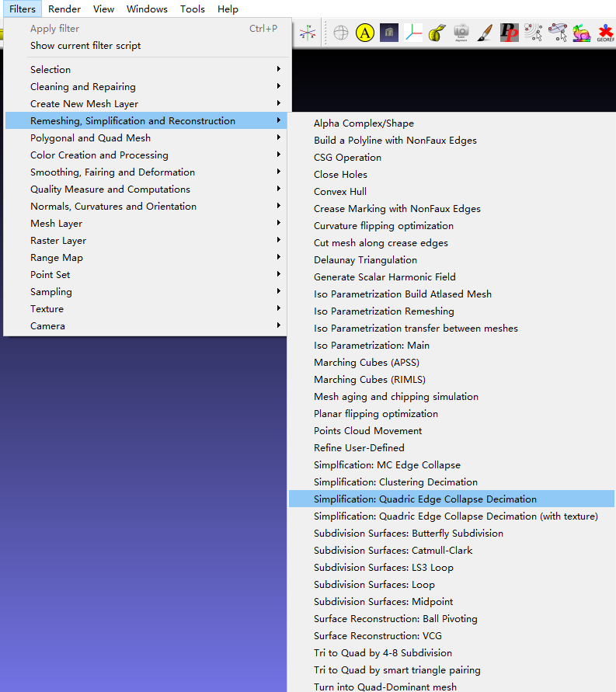The width and height of the screenshot is (616, 692).
Task: Select the Close Holes filter
Action: click(452, 174)
